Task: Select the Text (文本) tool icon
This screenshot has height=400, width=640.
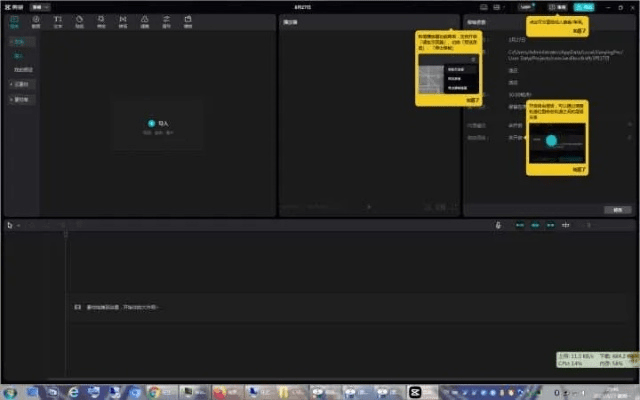Action: point(57,21)
